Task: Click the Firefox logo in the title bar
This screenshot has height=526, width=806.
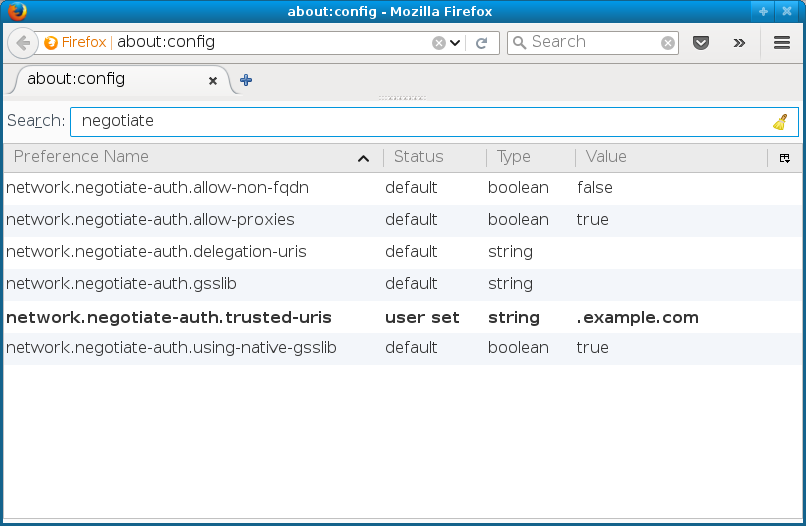Action: point(17,10)
